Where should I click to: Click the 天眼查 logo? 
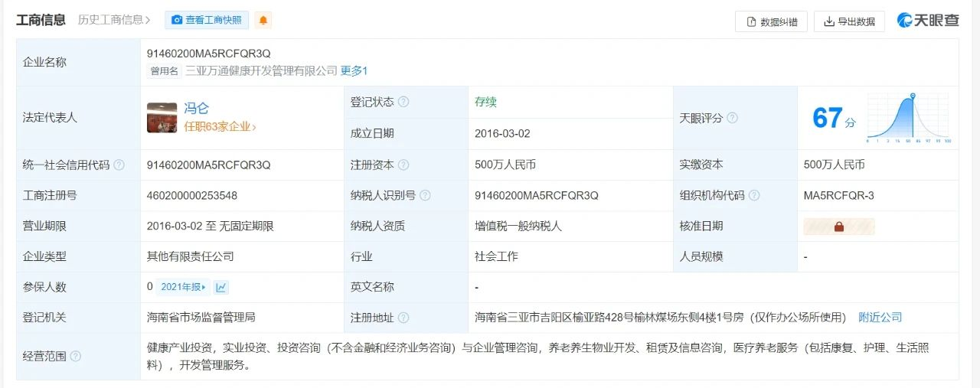pos(928,21)
